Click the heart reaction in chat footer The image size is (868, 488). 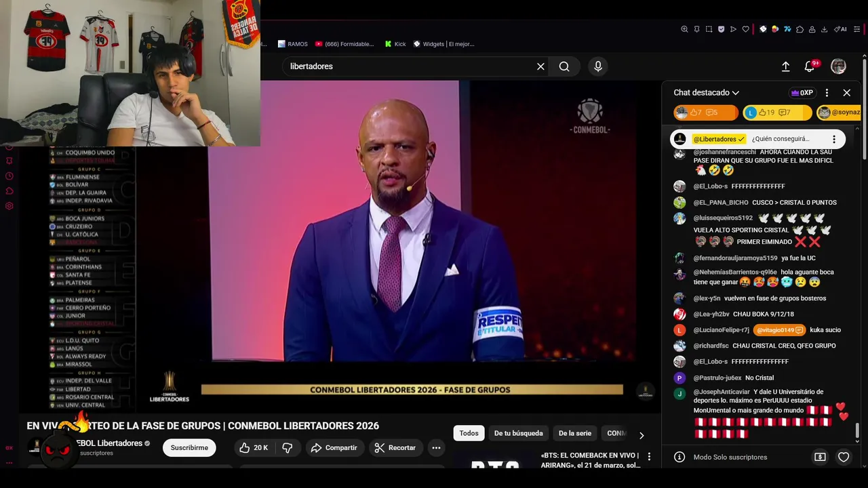click(844, 457)
